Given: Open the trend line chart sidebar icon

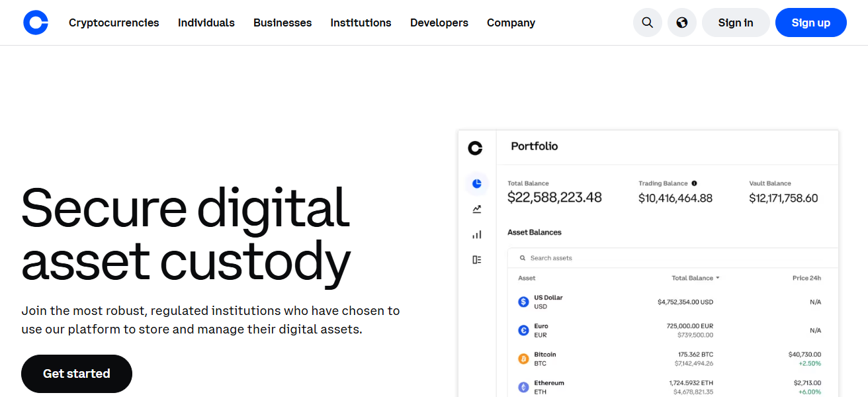Looking at the screenshot, I should point(477,208).
